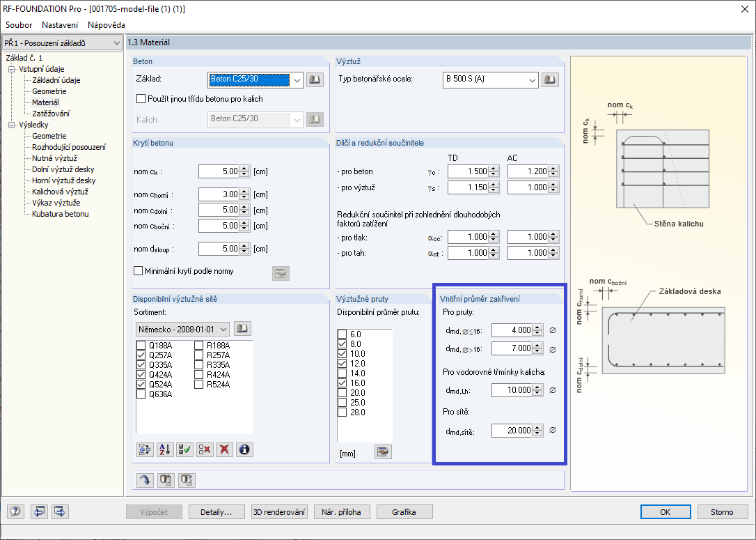Click diameter symbol beside dmd,sítě
The height and width of the screenshot is (540, 756).
[x=553, y=430]
